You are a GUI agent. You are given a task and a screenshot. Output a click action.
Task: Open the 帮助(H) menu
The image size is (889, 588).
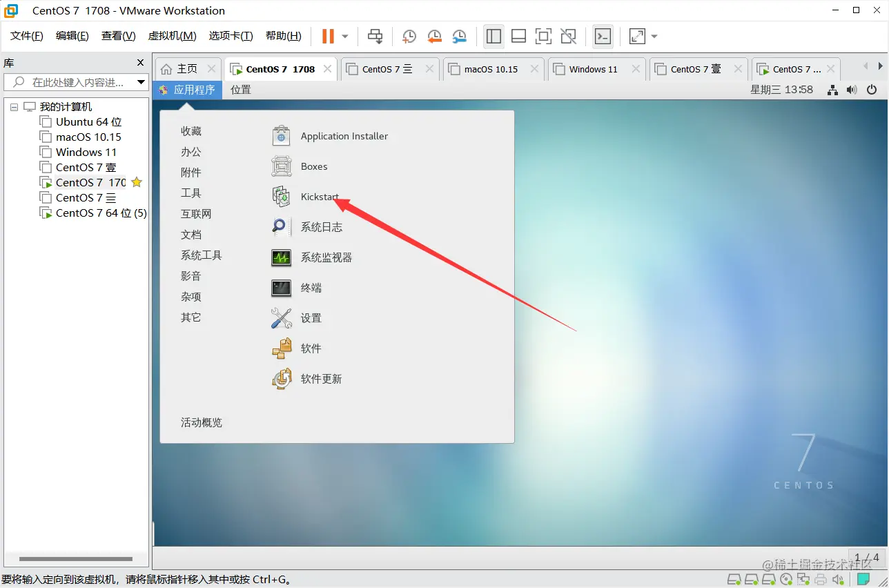(284, 36)
